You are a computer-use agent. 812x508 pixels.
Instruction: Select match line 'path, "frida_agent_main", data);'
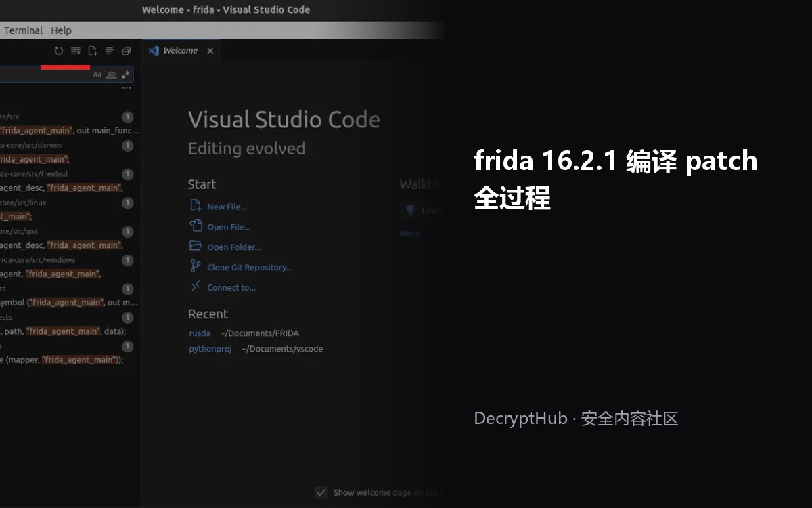(x=64, y=331)
